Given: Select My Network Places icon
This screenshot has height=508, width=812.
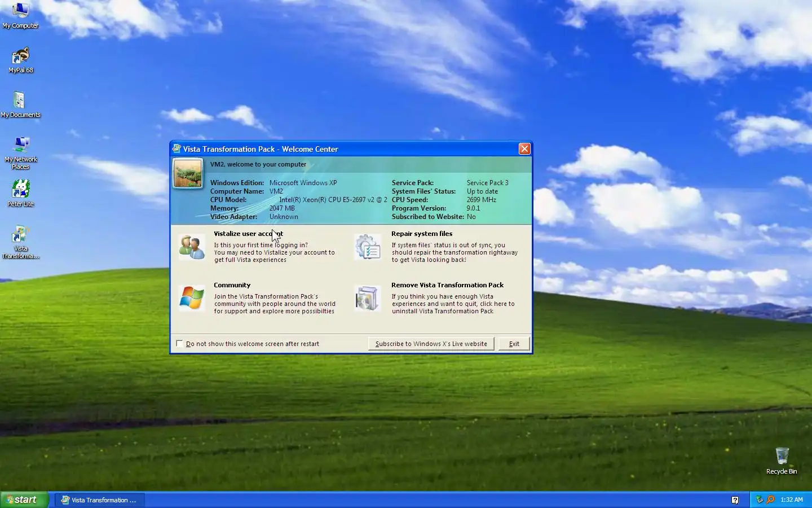Looking at the screenshot, I should [x=21, y=145].
